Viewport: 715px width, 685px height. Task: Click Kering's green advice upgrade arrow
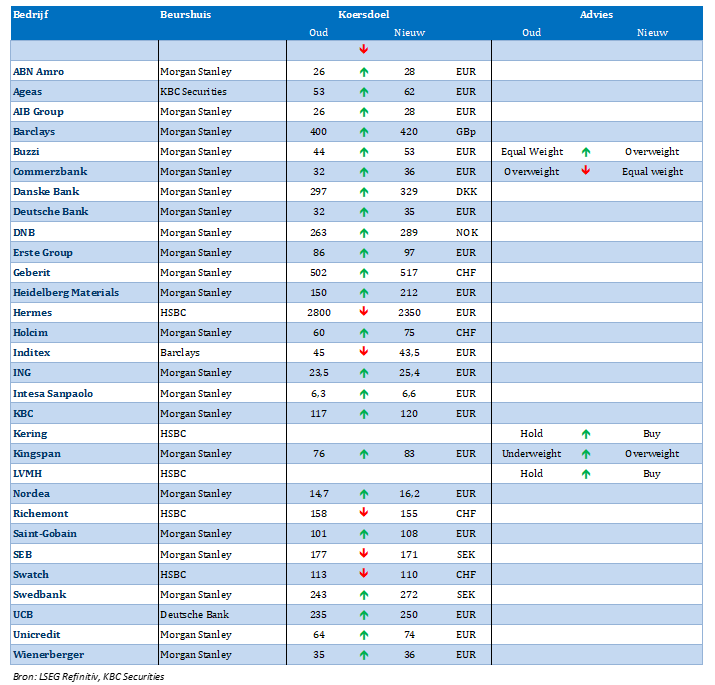[586, 434]
